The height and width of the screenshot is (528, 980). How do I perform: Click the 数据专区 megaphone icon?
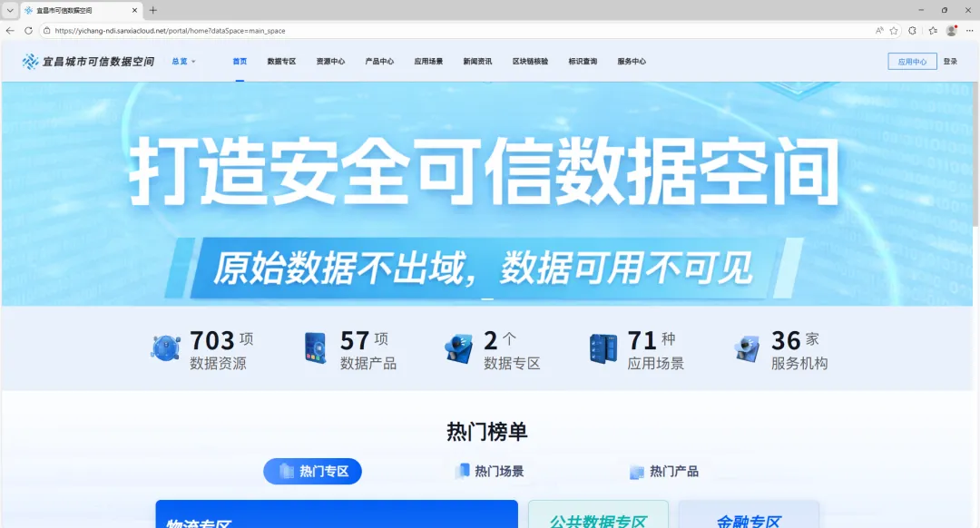coord(458,347)
